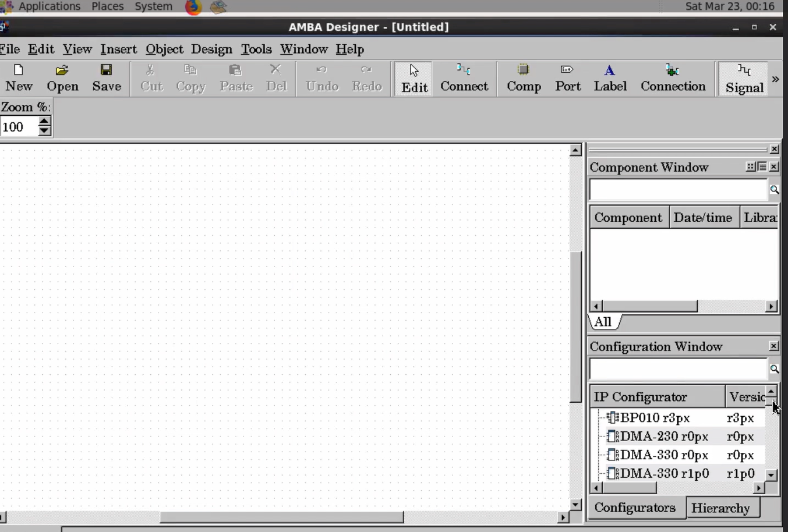
Task: Click the Cut toolbar icon
Action: [x=151, y=79]
